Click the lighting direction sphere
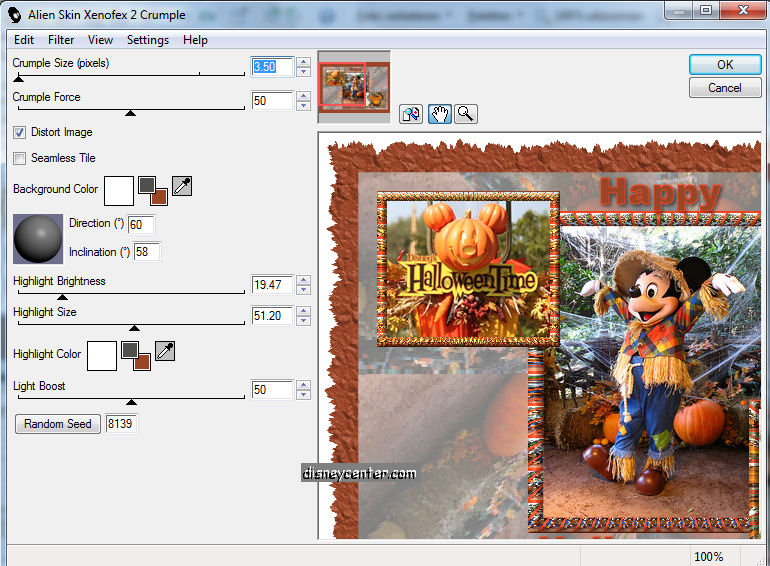Image resolution: width=770 pixels, height=566 pixels. (x=38, y=239)
